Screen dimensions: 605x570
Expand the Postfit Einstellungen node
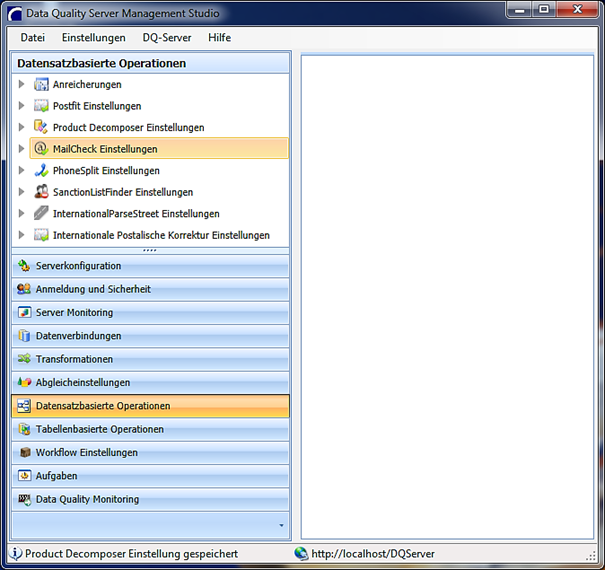click(x=22, y=106)
